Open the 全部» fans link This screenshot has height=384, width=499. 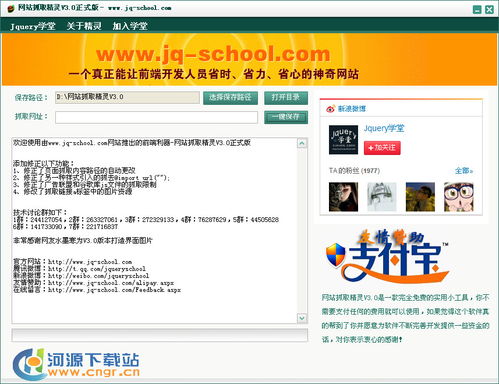coord(464,171)
